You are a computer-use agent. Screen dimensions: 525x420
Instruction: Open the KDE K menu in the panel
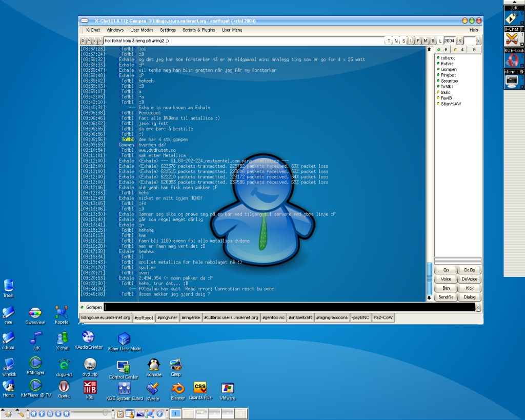pyautogui.click(x=8, y=414)
